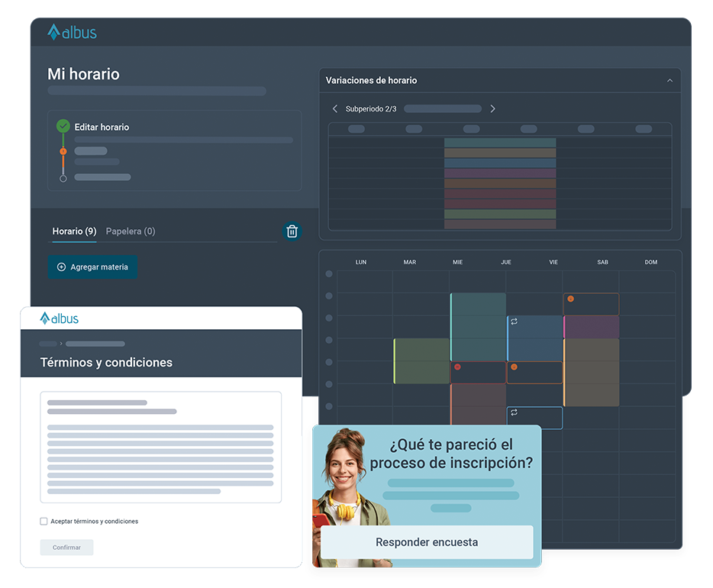Click the mauve class block with orange edge

pos(478,404)
